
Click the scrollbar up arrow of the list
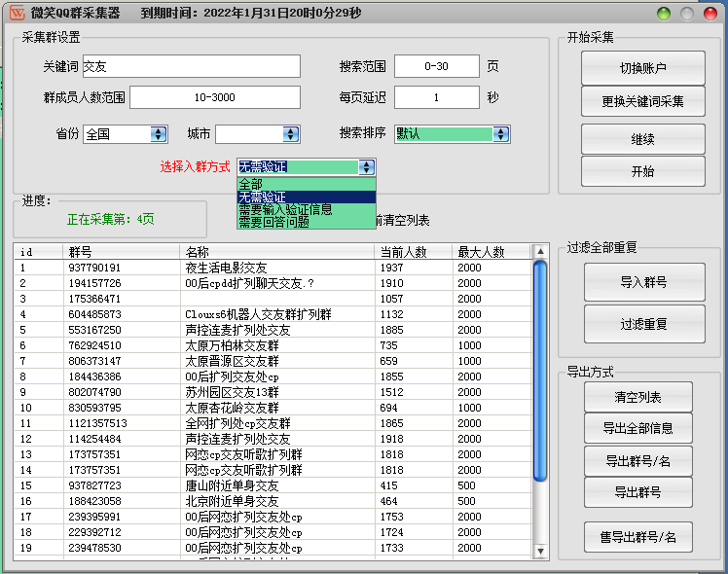(x=540, y=252)
